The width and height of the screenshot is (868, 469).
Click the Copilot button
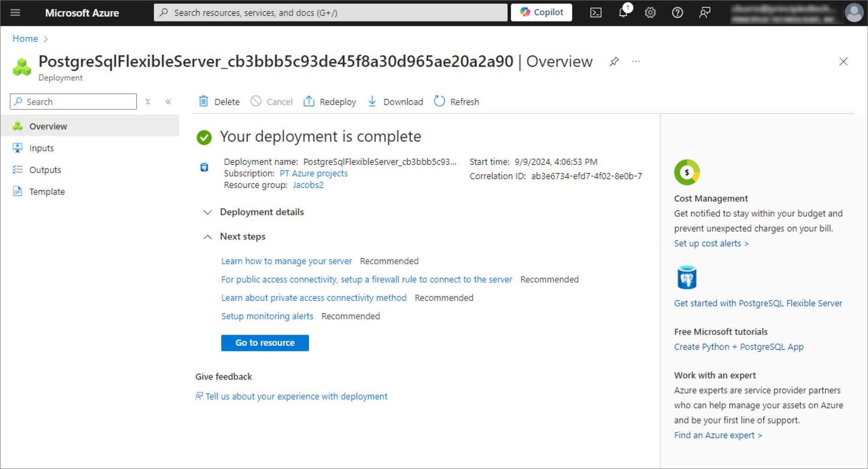542,12
